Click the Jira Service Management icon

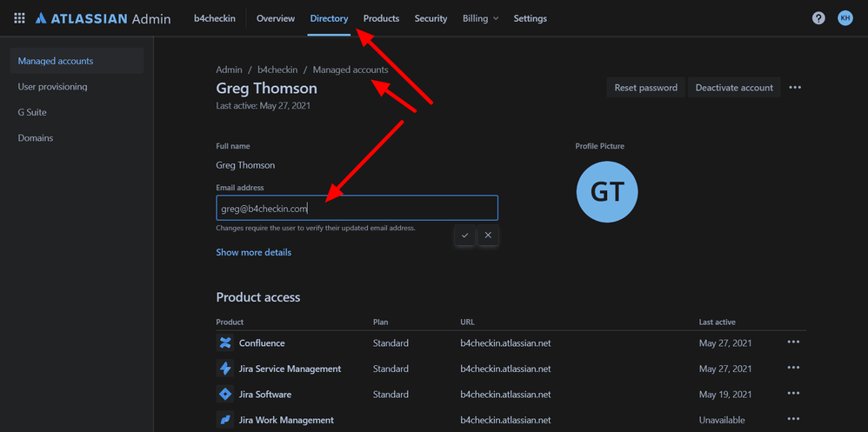(x=225, y=369)
